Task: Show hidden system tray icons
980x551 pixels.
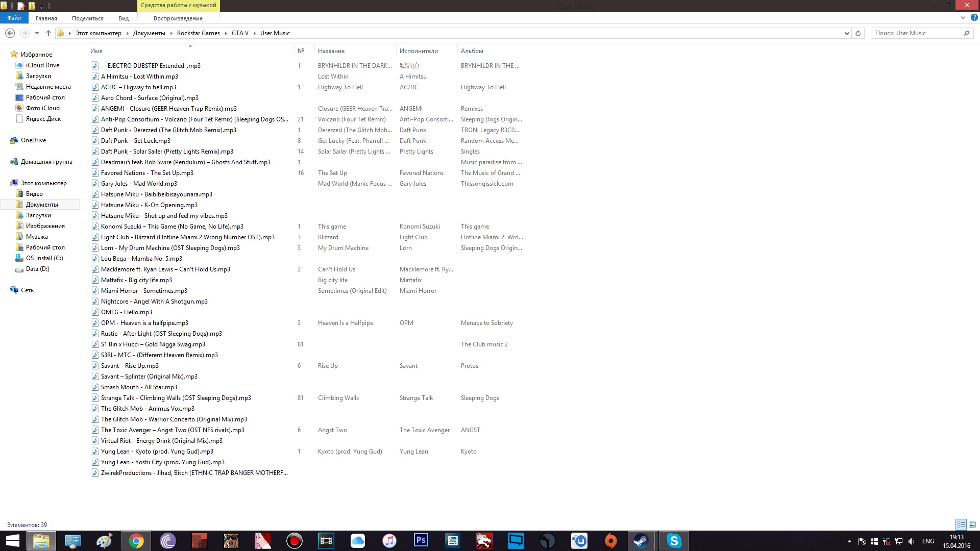Action: 849,541
